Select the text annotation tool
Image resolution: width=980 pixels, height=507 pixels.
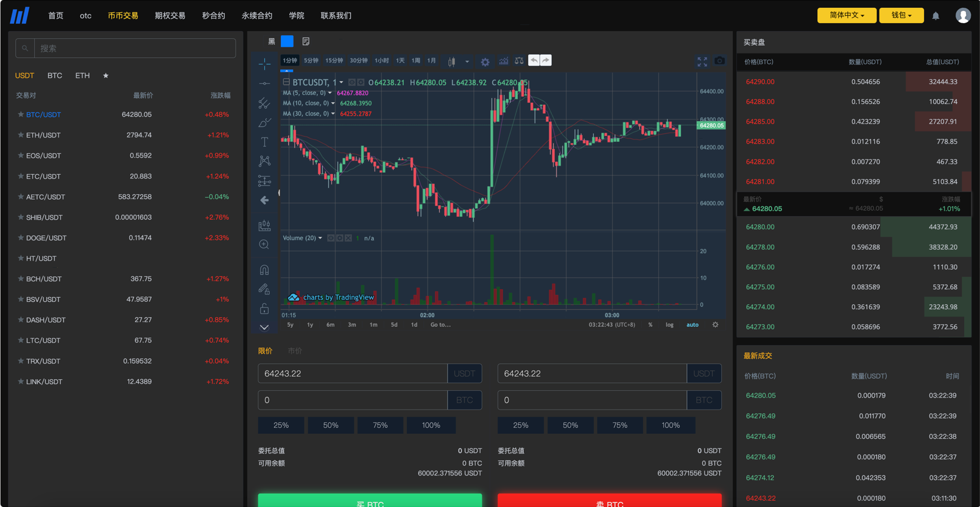click(264, 142)
